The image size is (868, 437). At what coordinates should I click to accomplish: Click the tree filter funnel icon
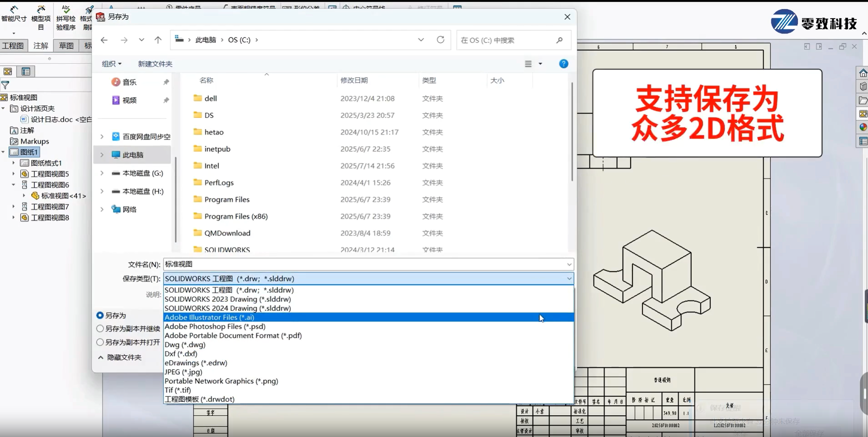point(5,85)
